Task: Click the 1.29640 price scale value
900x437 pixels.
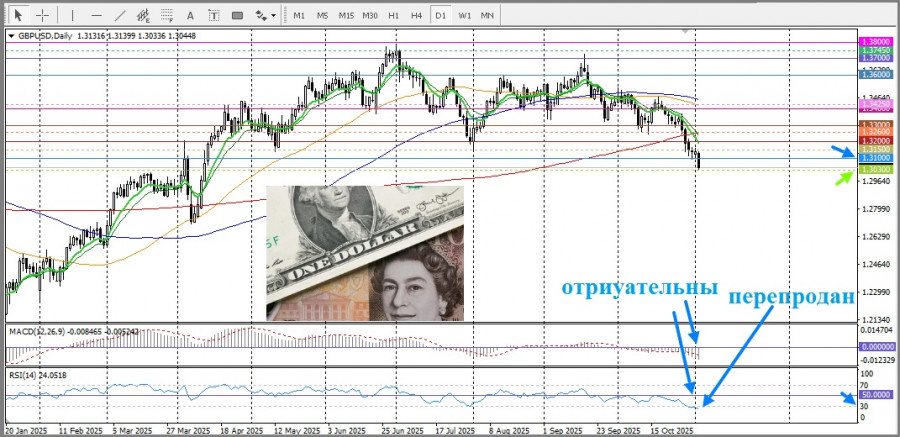Action: pos(876,181)
